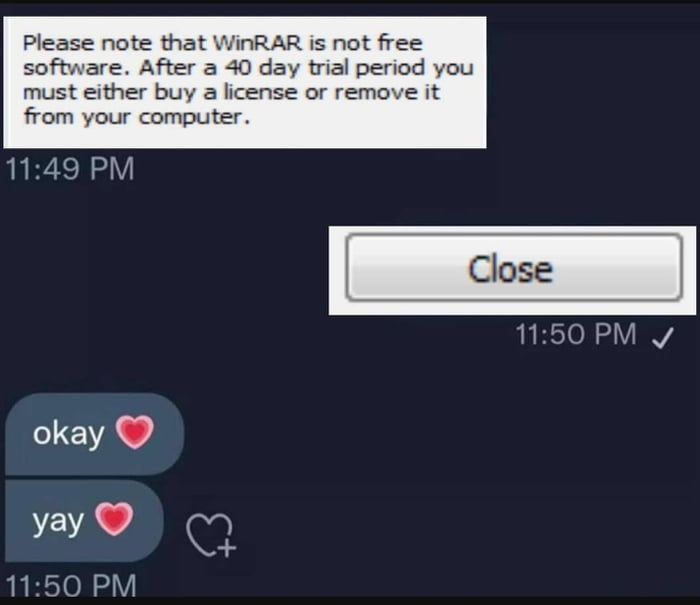The width and height of the screenshot is (700, 605).
Task: Click the add reaction heart-plus icon
Action: (x=211, y=535)
